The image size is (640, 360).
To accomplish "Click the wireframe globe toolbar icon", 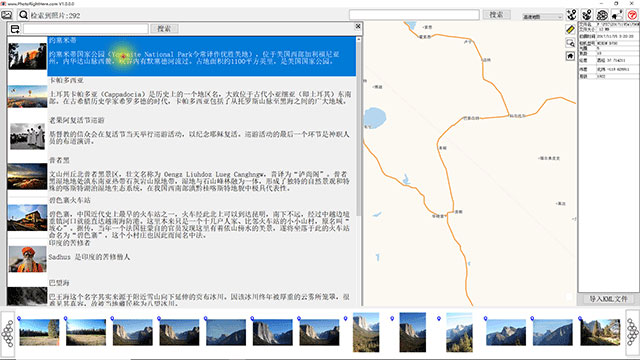I will tap(602, 15).
